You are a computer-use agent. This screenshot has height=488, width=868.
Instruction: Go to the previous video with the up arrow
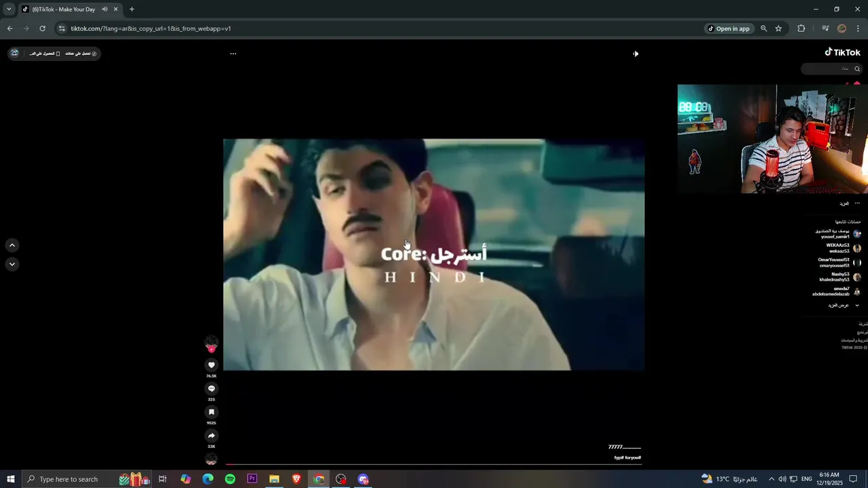(x=12, y=245)
